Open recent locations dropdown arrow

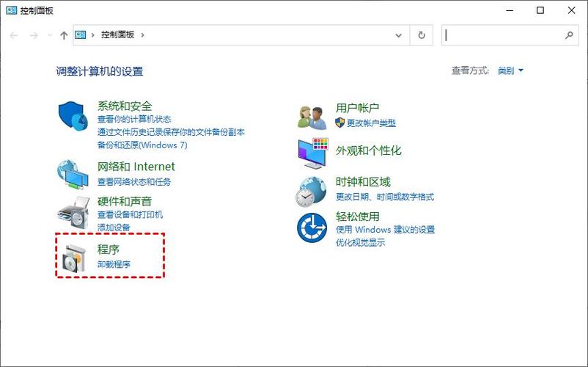50,35
